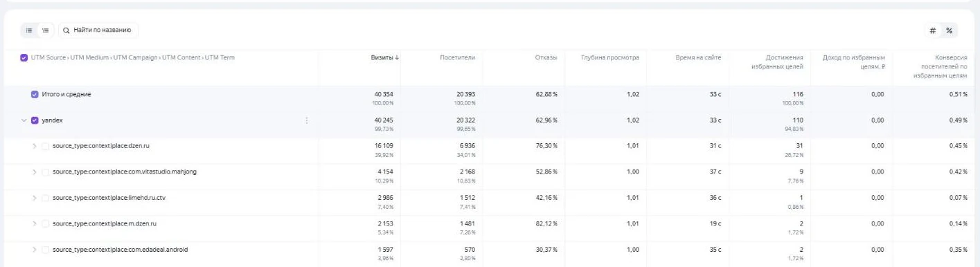Check the com.vitastudio.mahjong row checkbox
The height and width of the screenshot is (267, 980).
pos(46,172)
